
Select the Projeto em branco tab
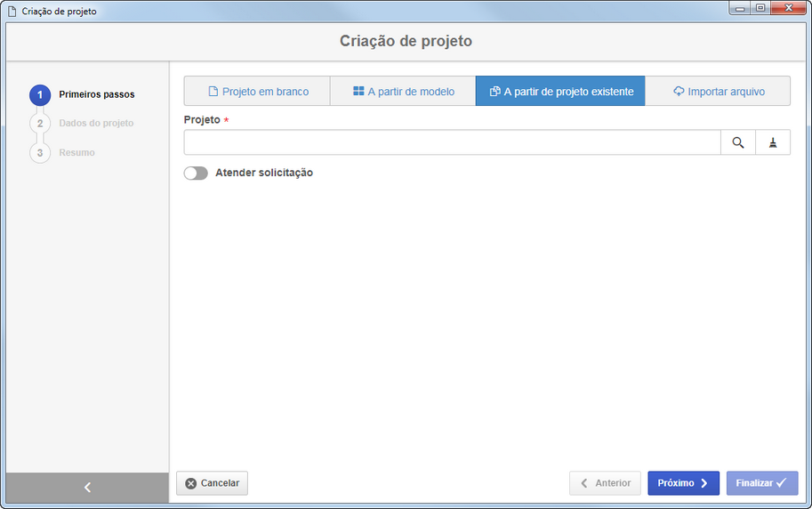coord(257,92)
